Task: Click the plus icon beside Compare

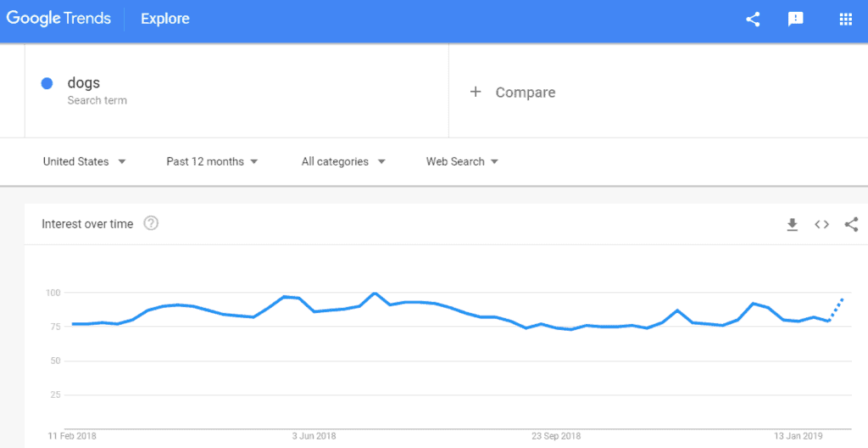Action: [476, 92]
